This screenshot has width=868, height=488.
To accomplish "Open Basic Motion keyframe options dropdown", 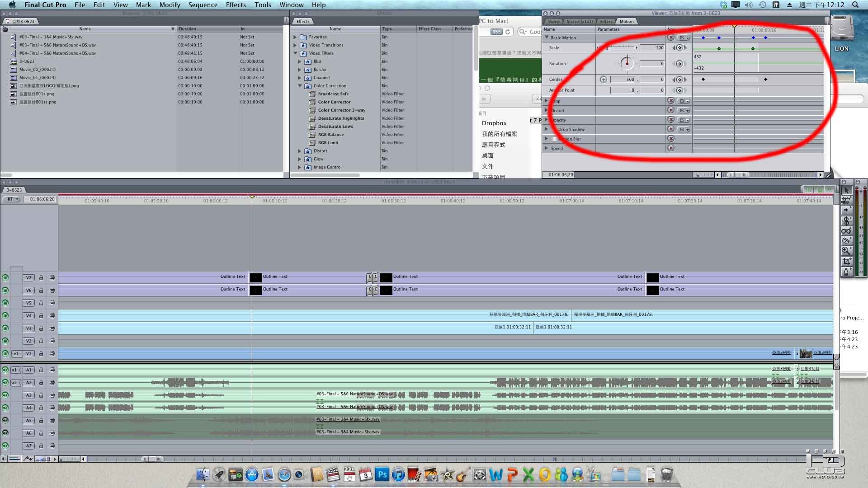I will [684, 38].
